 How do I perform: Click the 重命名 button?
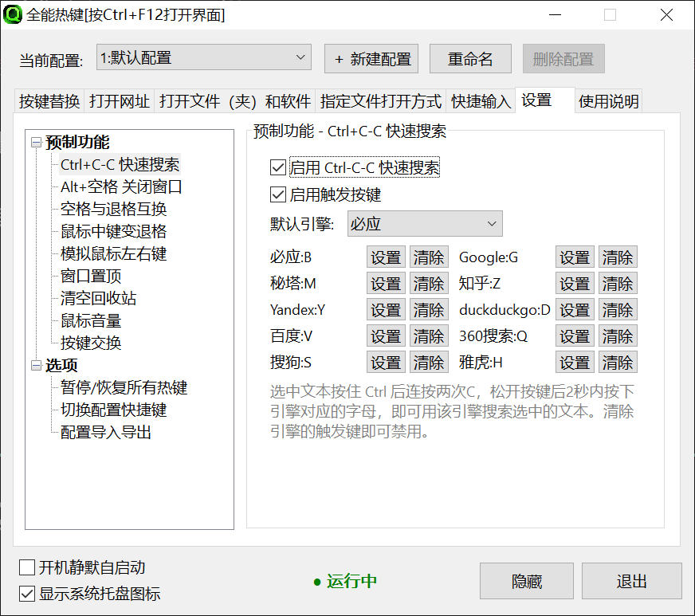tap(470, 58)
